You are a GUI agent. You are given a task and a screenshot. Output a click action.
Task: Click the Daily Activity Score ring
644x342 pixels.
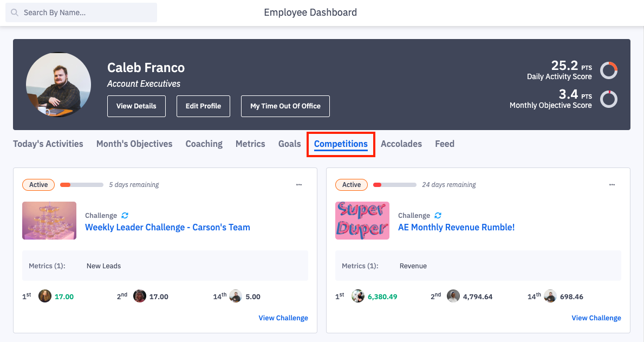coord(609,70)
